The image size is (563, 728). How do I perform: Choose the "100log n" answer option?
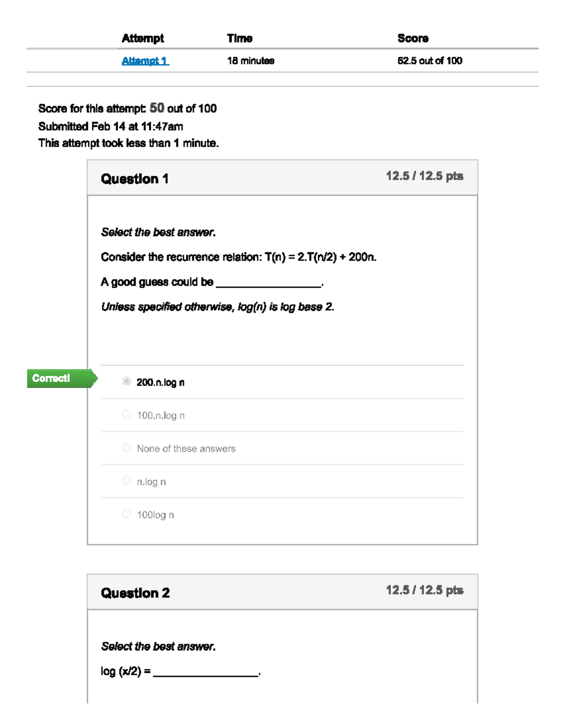(x=126, y=514)
